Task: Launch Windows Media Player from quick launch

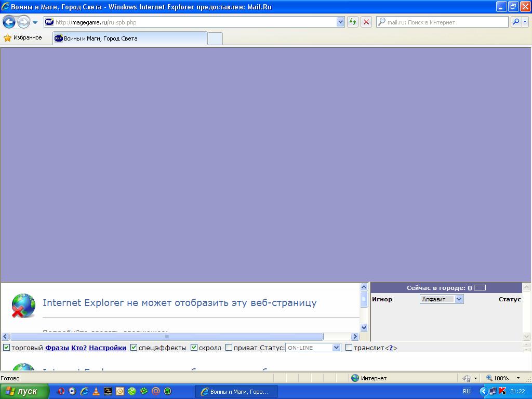Action: (72, 391)
